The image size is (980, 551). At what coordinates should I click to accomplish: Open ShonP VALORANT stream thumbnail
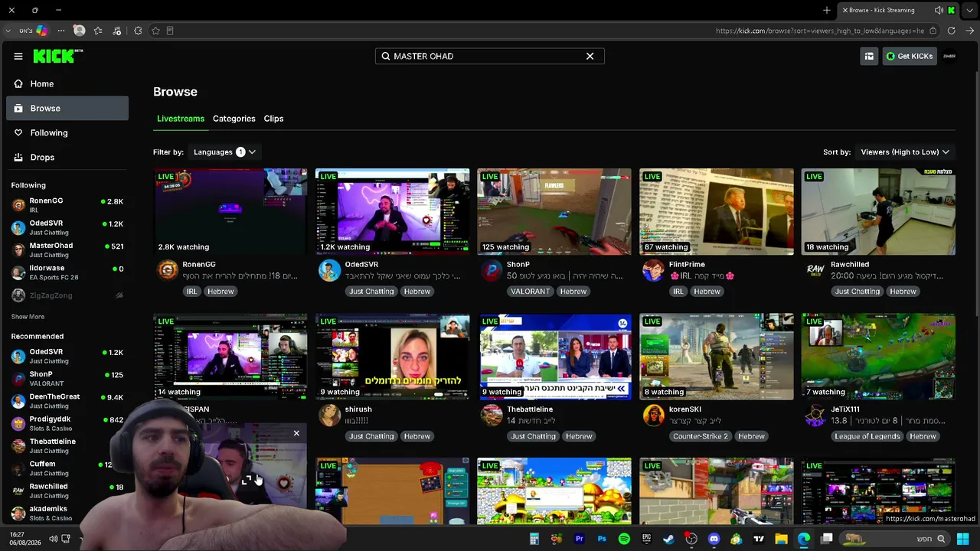pyautogui.click(x=554, y=211)
